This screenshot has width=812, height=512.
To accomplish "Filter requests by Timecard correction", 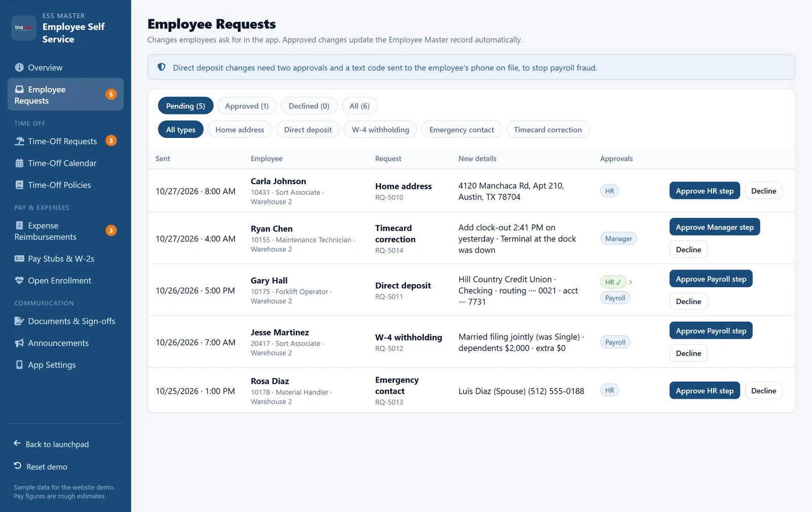I will point(548,129).
